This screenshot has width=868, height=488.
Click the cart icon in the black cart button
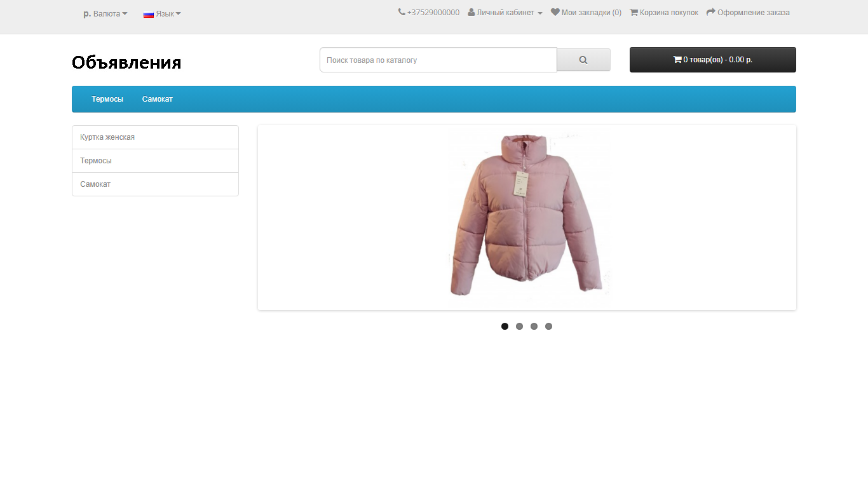[x=677, y=60]
